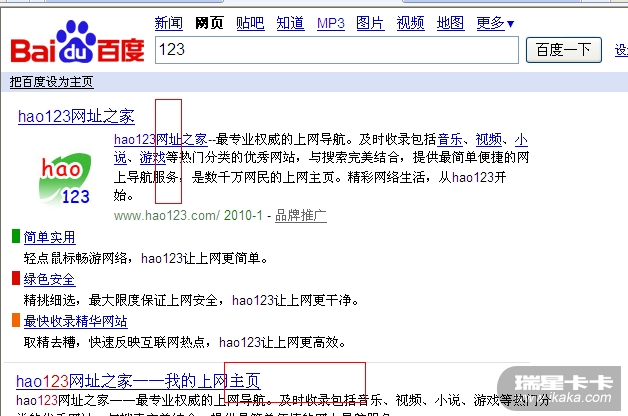The height and width of the screenshot is (416, 628).
Task: Focus the search box containing 123
Action: (337, 50)
